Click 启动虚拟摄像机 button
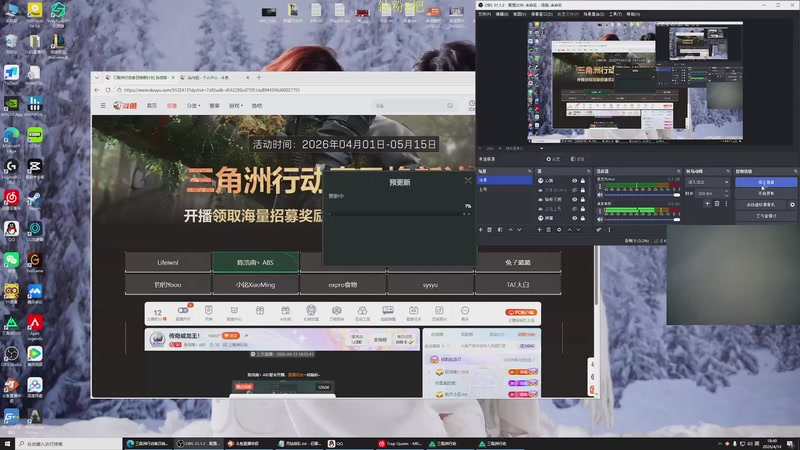The width and height of the screenshot is (800, 450). 761,205
